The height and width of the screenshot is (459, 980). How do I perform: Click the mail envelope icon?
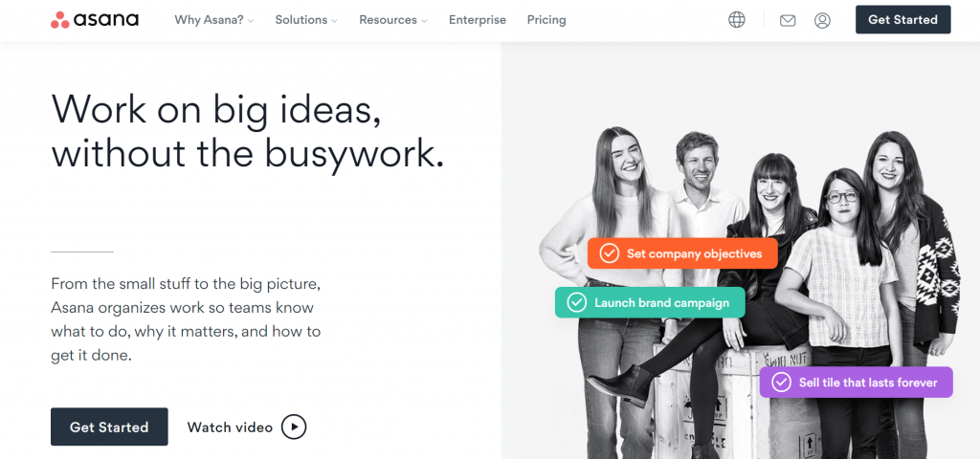click(x=788, y=21)
